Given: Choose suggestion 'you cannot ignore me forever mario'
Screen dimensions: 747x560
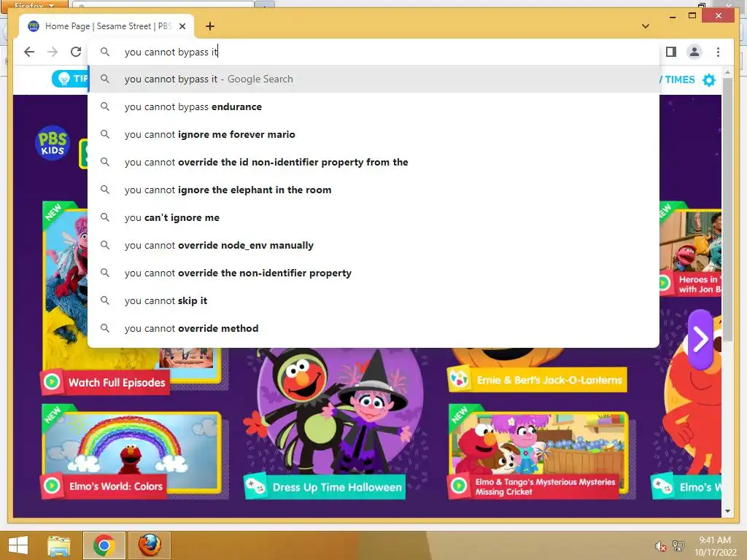Looking at the screenshot, I should (x=374, y=134).
